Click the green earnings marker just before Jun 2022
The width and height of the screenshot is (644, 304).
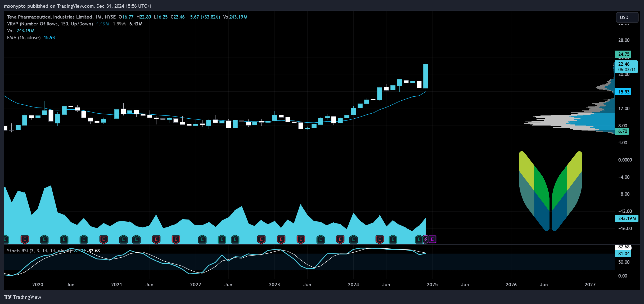coord(222,239)
